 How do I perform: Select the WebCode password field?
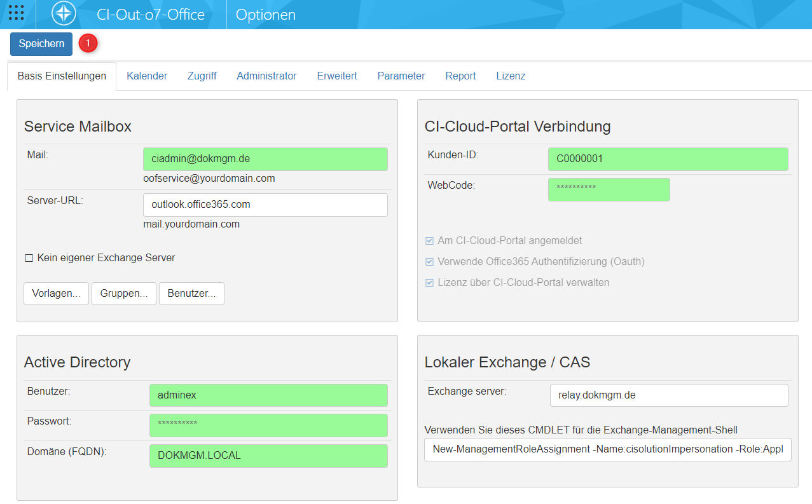click(x=609, y=189)
